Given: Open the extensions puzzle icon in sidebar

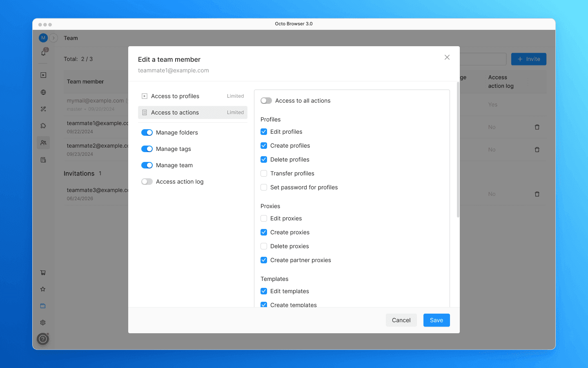Looking at the screenshot, I should click(43, 126).
